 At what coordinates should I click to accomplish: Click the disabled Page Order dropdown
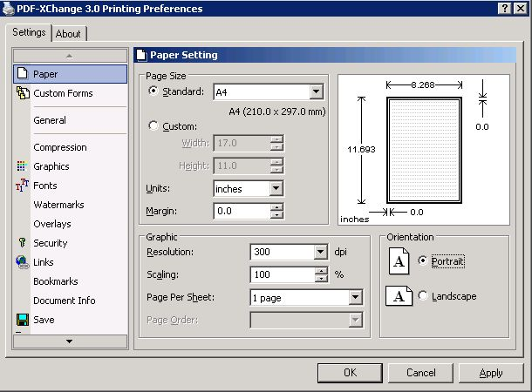click(306, 320)
